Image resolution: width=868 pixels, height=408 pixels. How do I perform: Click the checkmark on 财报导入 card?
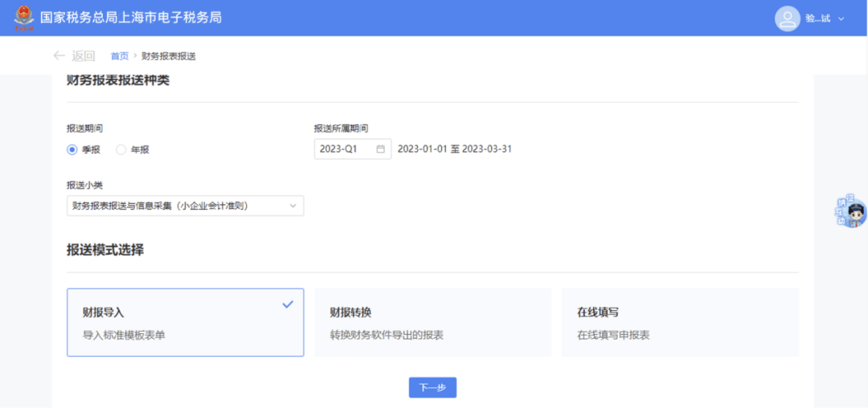click(288, 304)
